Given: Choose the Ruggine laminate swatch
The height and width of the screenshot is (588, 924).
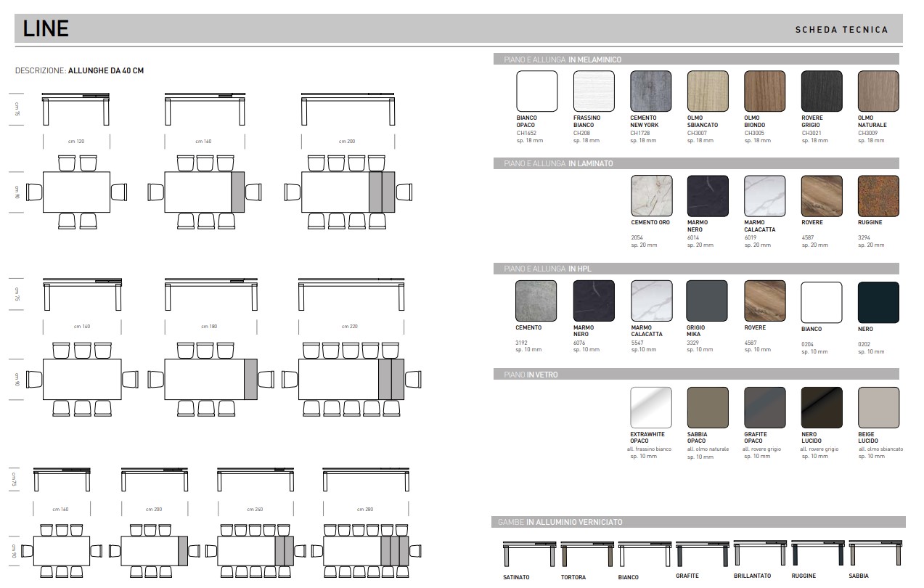Looking at the screenshot, I should click(x=878, y=195).
